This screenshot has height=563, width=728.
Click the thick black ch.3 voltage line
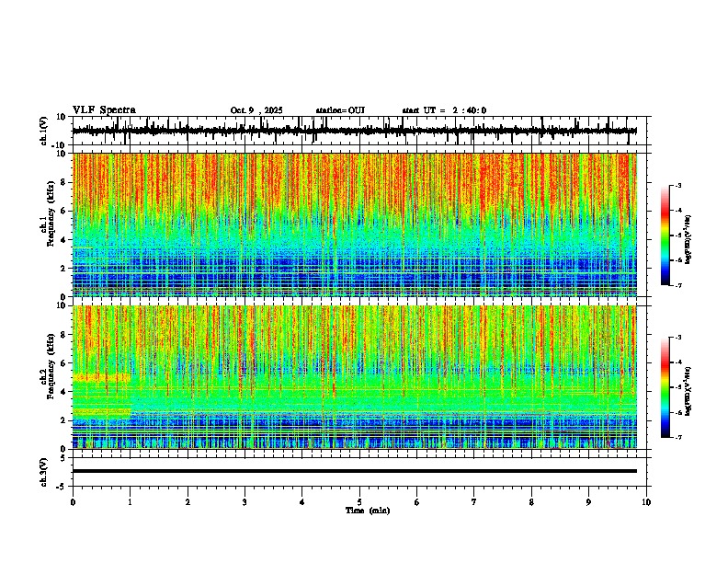355,471
